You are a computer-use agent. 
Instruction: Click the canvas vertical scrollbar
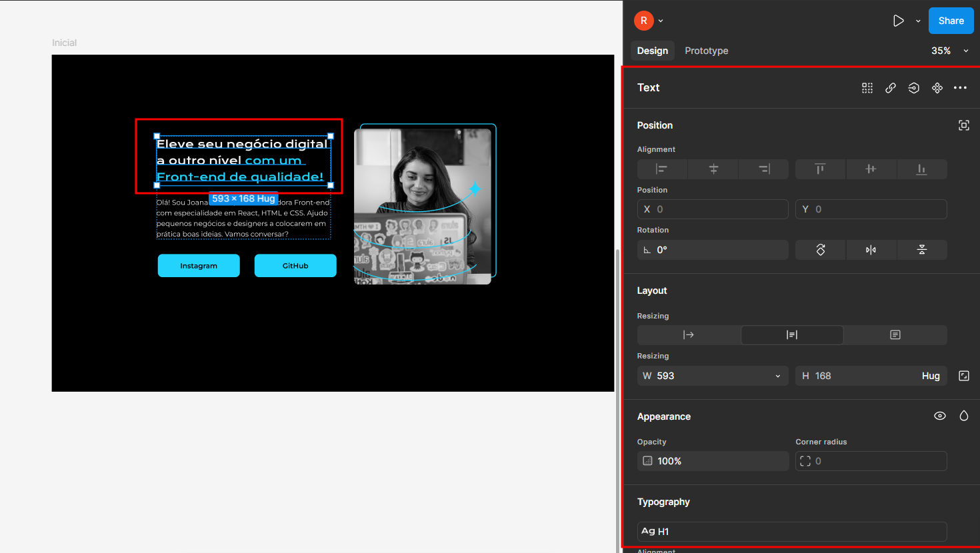click(618, 400)
